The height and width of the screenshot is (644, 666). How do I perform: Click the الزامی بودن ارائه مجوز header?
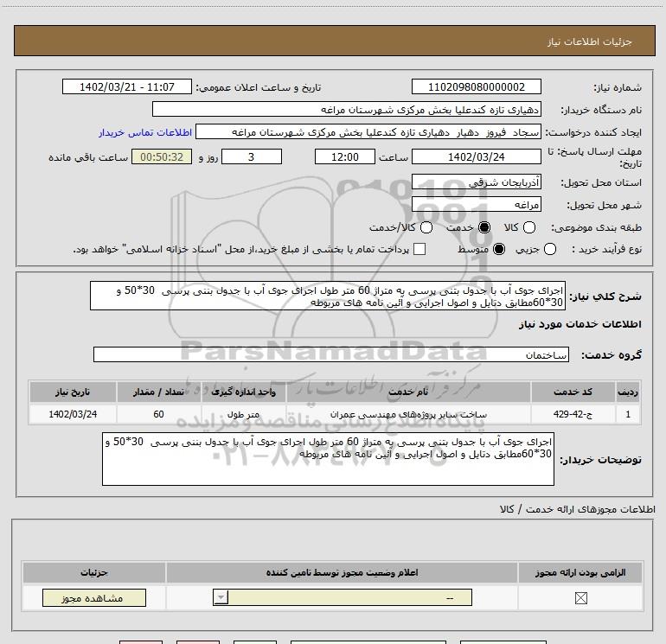tap(580, 572)
